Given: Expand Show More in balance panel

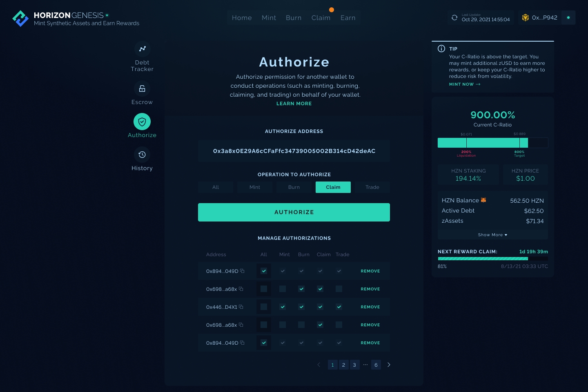Looking at the screenshot, I should coord(492,235).
